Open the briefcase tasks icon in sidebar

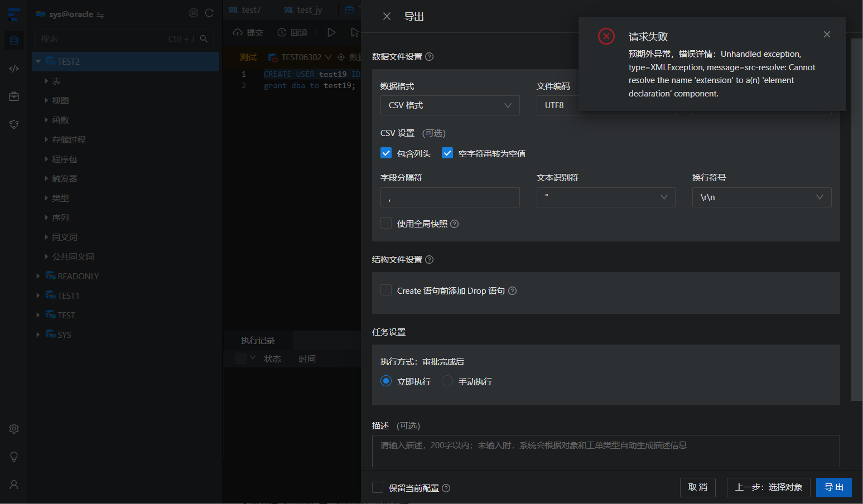(14, 96)
